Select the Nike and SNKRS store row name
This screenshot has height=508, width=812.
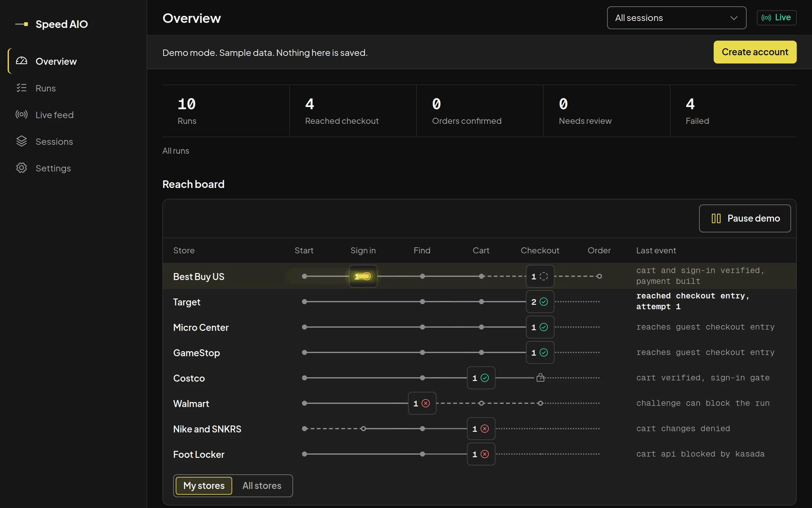[207, 429]
